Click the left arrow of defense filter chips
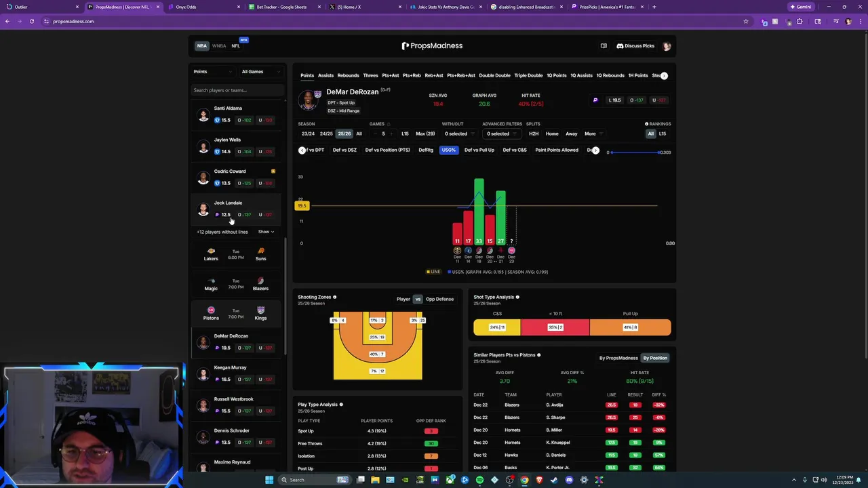This screenshot has width=868, height=488. [x=302, y=150]
